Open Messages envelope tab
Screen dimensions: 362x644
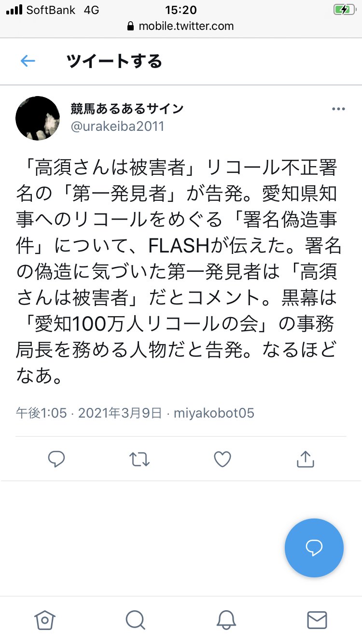coord(317,620)
